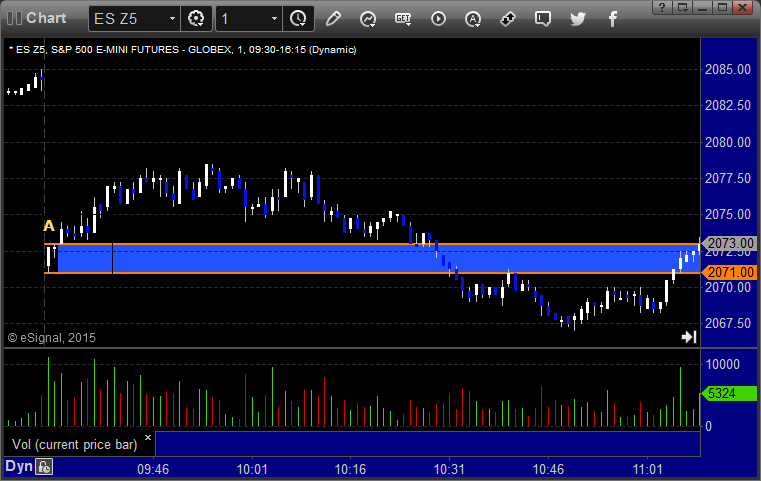Click the 2070.00 price axis label

click(728, 287)
